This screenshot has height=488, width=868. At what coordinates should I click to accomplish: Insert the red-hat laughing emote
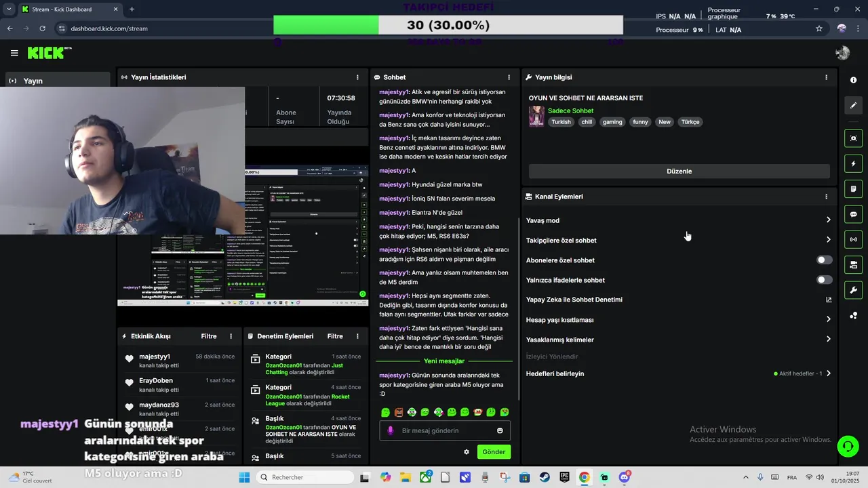tap(478, 412)
